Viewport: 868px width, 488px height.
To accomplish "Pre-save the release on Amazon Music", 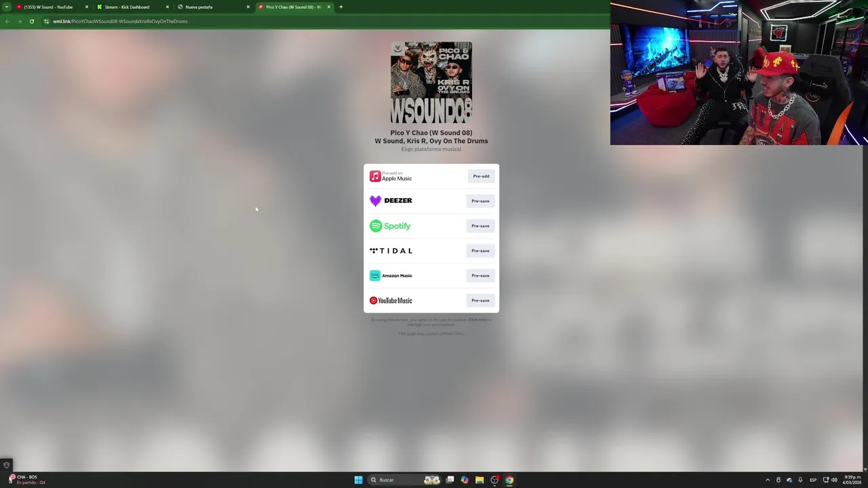I will [x=480, y=276].
